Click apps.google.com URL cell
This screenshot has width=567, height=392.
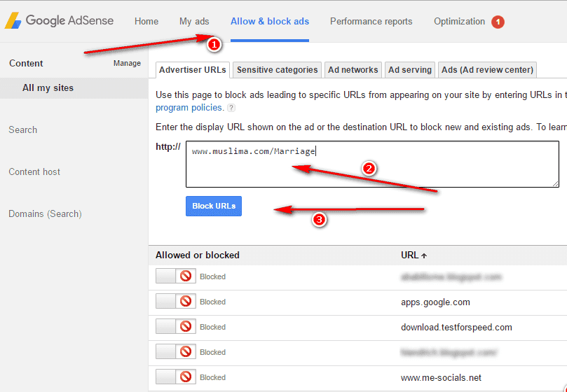[x=435, y=302]
